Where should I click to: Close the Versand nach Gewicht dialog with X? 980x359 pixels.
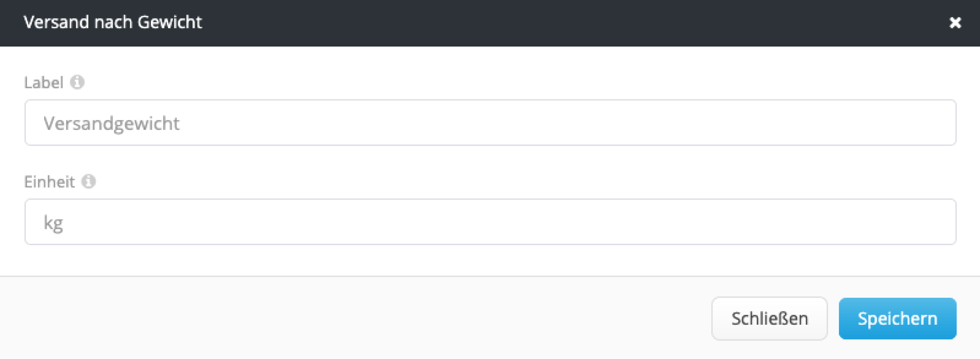[x=955, y=23]
